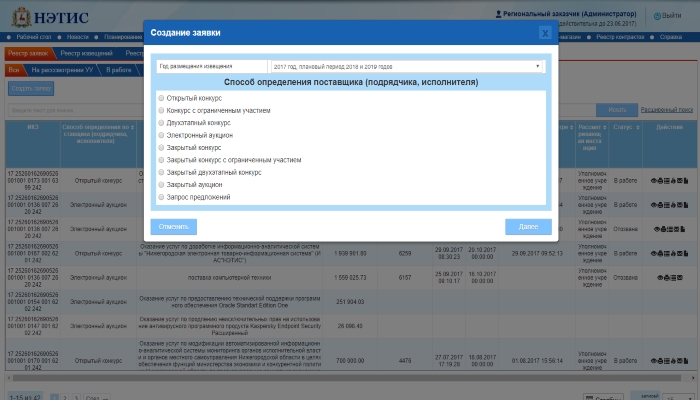Open the list icon in row 0167 002 62
This screenshot has width=700, height=400.
[667, 254]
